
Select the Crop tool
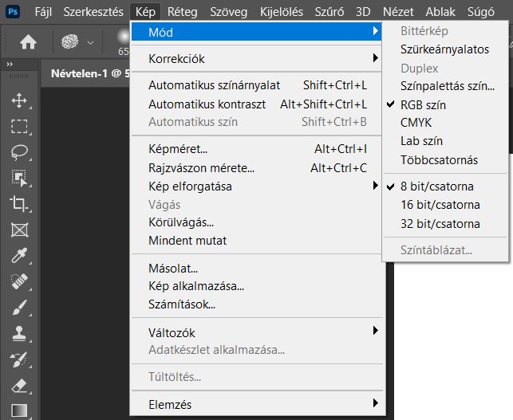point(19,203)
